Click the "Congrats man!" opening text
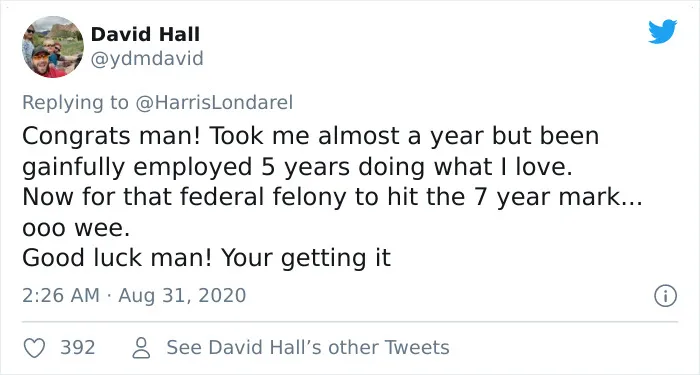This screenshot has width=700, height=375. point(112,136)
